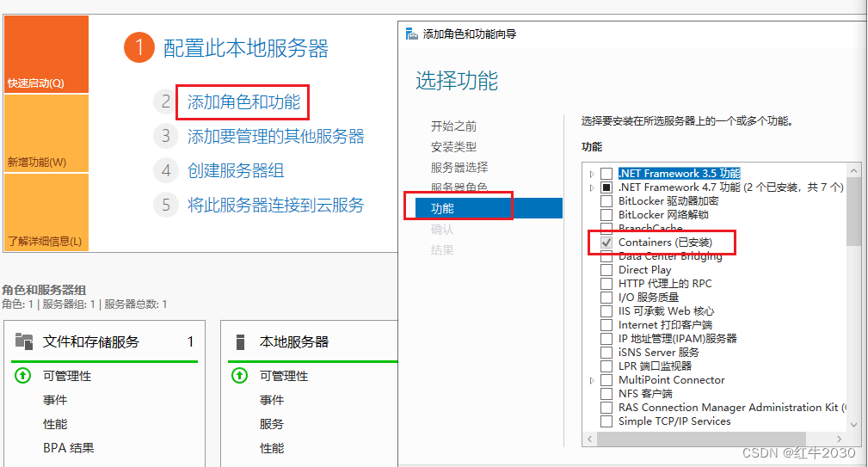Click the orange step 1 circle icon

point(139,48)
